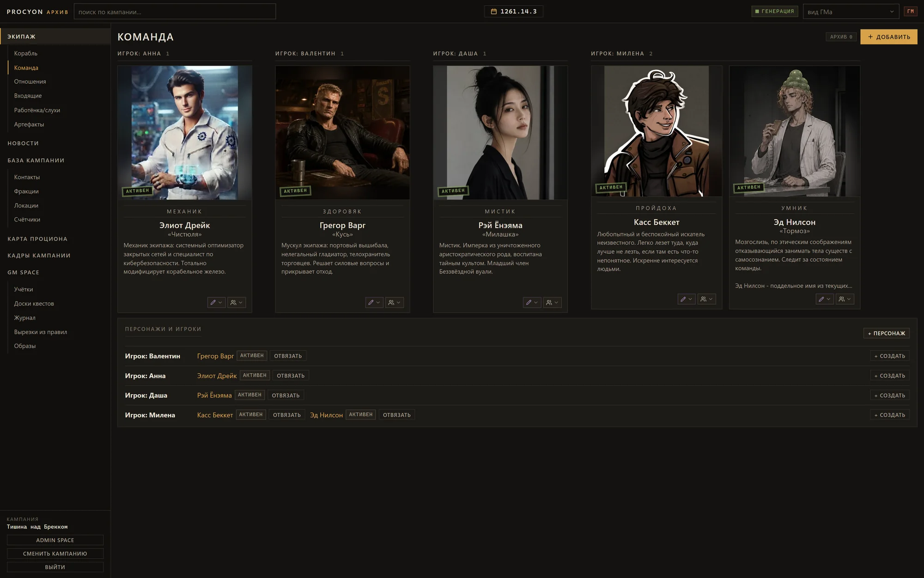
Task: Click the ДОБАВИТЬ button
Action: (888, 37)
